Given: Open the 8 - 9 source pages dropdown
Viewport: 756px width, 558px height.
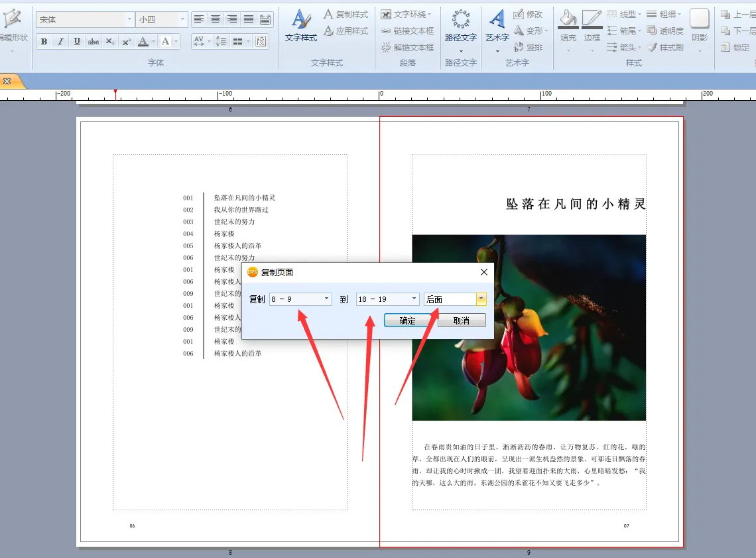Looking at the screenshot, I should tap(326, 299).
